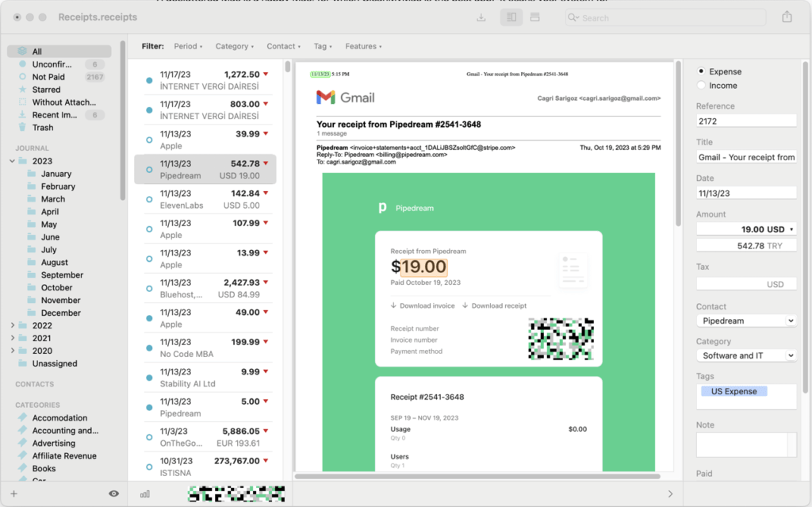This screenshot has width=812, height=507.
Task: Click the horizontal scrollbar under the receipt preview
Action: point(477,476)
